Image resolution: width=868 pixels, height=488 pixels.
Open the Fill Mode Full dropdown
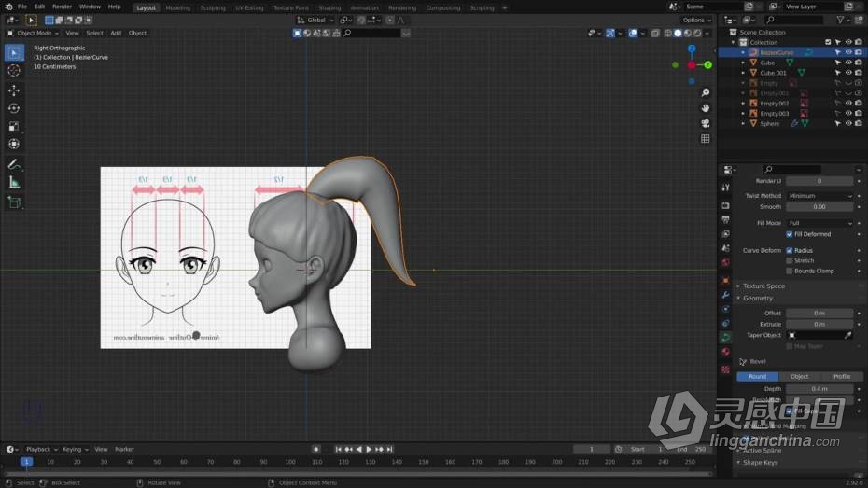pyautogui.click(x=819, y=223)
